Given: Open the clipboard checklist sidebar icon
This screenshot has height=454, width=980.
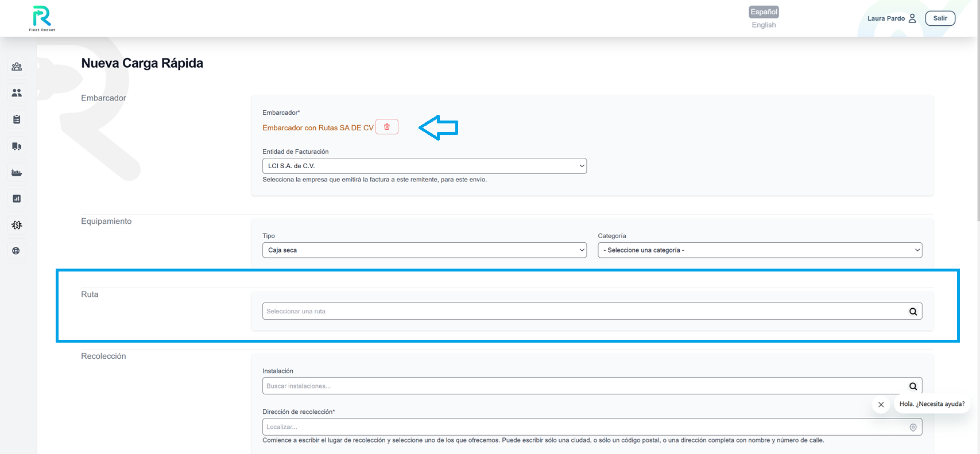Looking at the screenshot, I should (x=17, y=119).
